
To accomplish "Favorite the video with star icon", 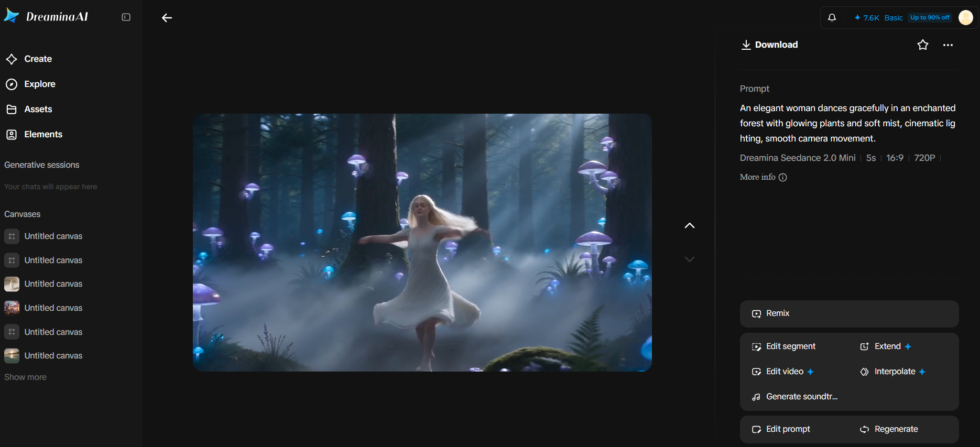I will [x=923, y=45].
